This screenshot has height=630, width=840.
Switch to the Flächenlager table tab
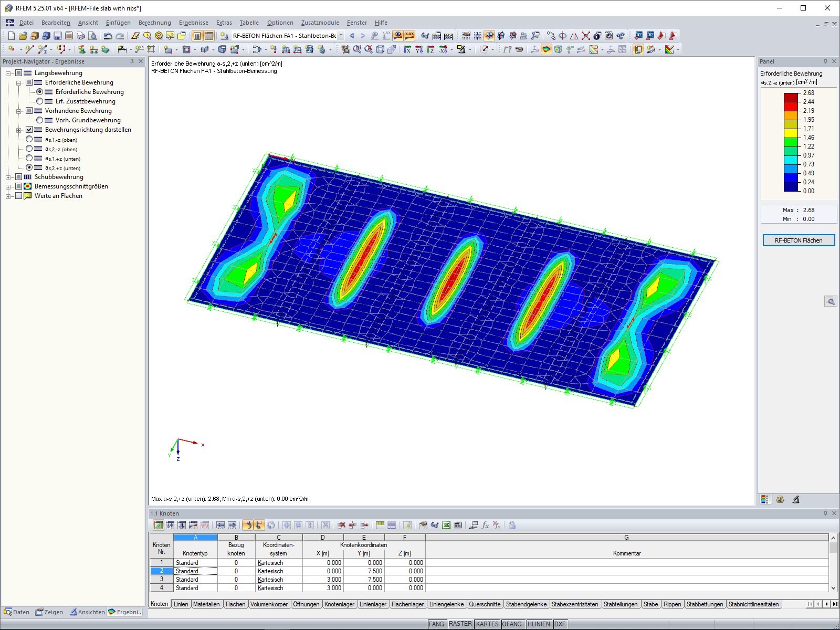(407, 604)
